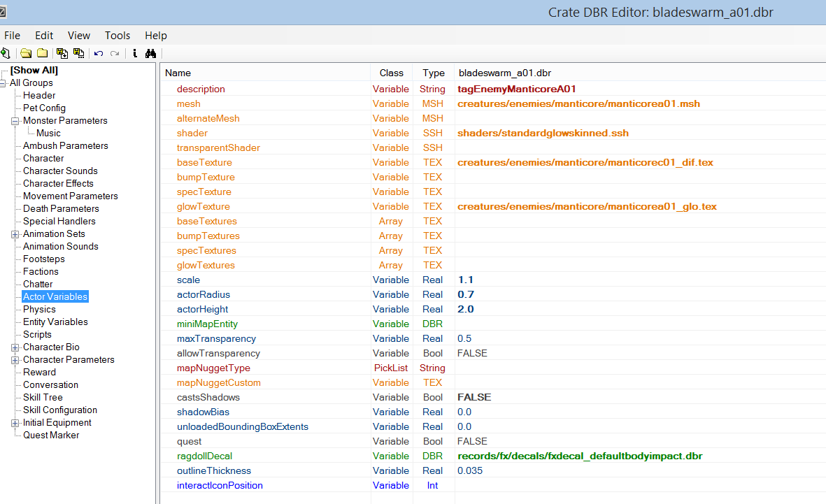Click the Save As toolbar icon
The width and height of the screenshot is (826, 504).
pyautogui.click(x=79, y=53)
